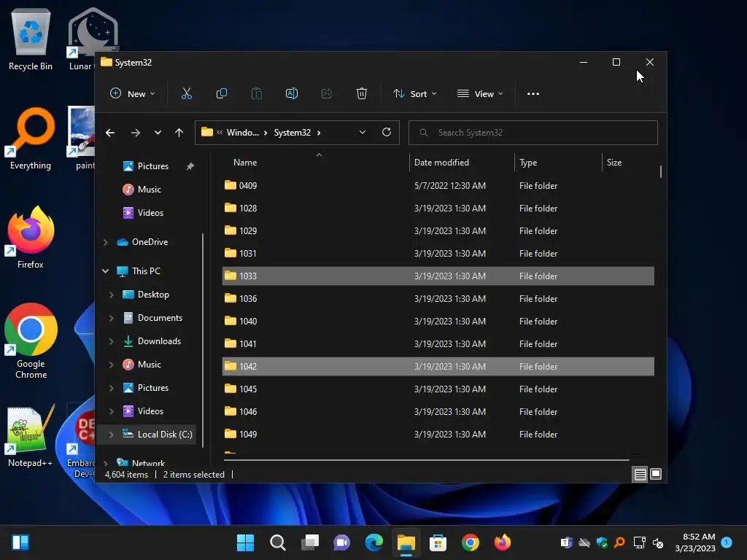Open Microsoft Store from taskbar
747x560 pixels.
pos(438,542)
